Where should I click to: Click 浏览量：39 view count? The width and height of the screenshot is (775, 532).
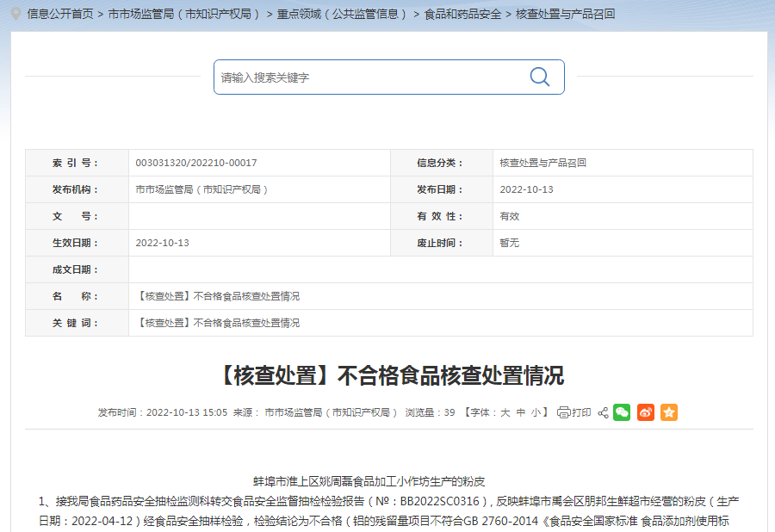coord(430,412)
